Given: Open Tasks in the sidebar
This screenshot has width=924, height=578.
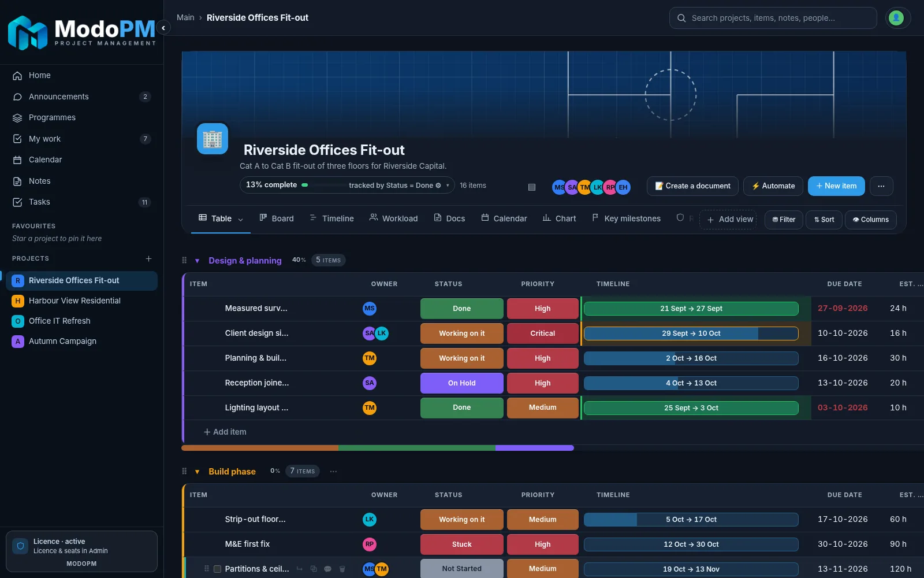Looking at the screenshot, I should pos(81,202).
